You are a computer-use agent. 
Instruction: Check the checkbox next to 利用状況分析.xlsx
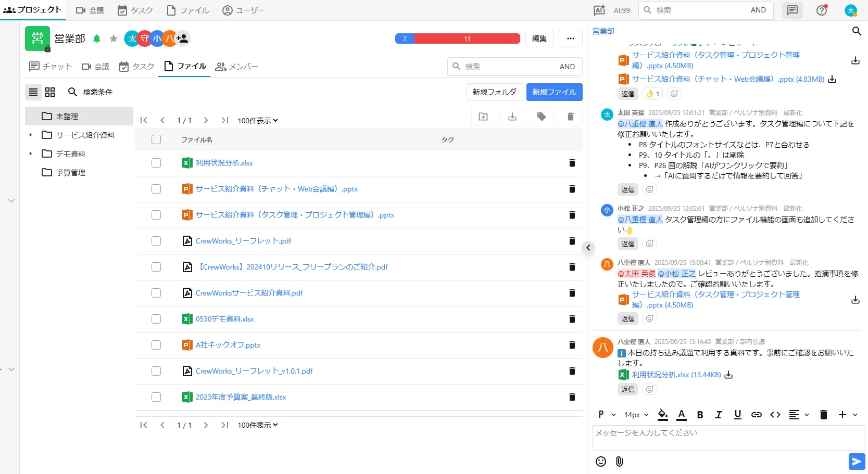[156, 163]
